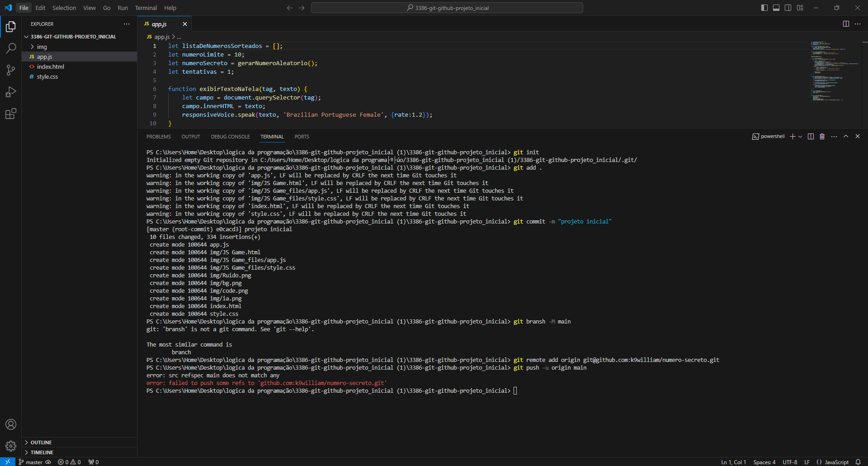This screenshot has width=868, height=466.
Task: Click the breadcrumb ellipsis after app.js
Action: tap(179, 37)
